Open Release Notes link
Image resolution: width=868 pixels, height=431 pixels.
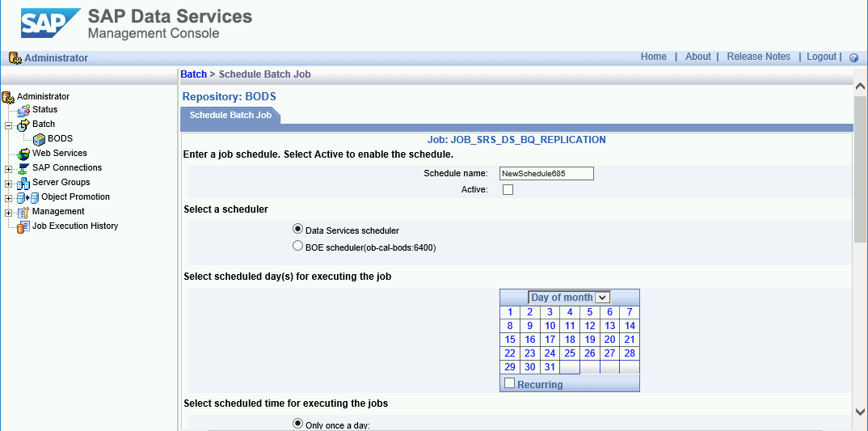click(758, 57)
